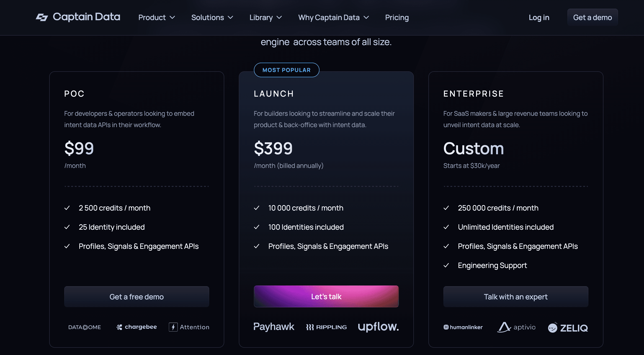Viewport: 644px width, 355px height.
Task: Click the chargebee logo
Action: (x=137, y=327)
